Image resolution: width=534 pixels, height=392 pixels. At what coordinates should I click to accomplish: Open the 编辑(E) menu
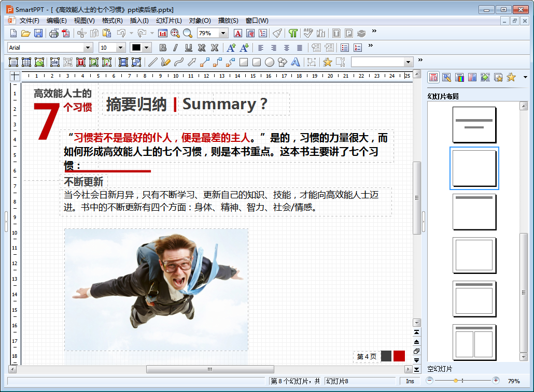click(57, 20)
